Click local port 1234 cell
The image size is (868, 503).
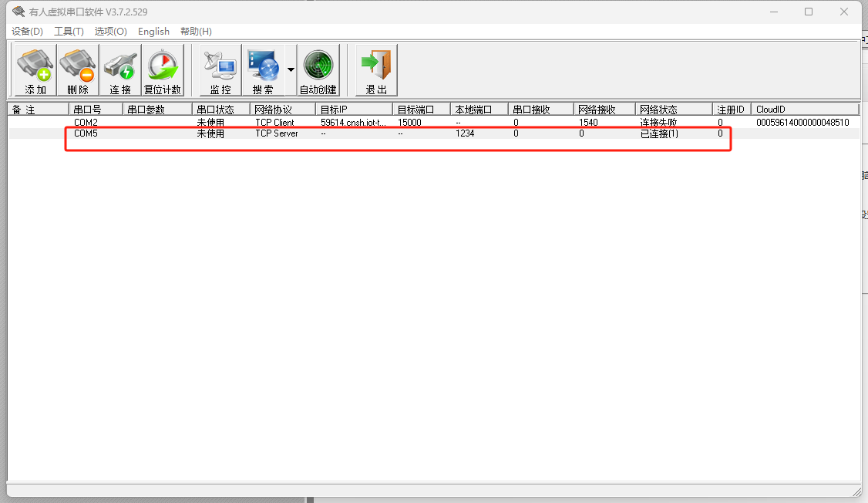465,133
